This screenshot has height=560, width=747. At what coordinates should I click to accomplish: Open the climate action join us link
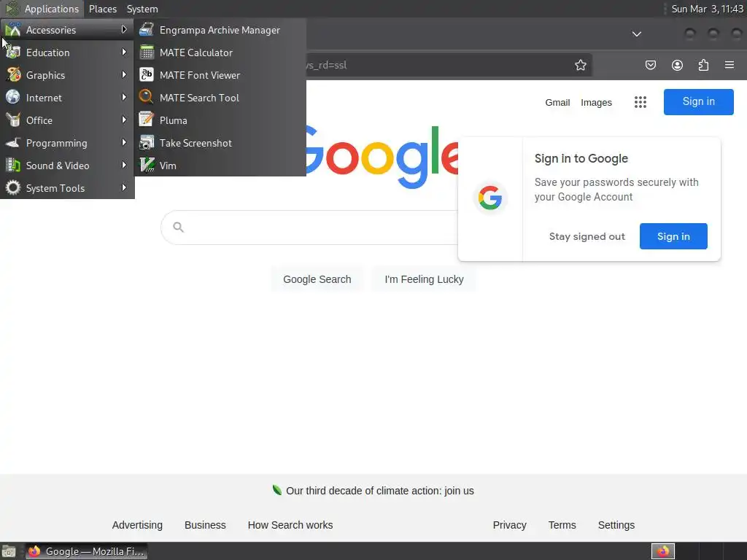coord(379,491)
